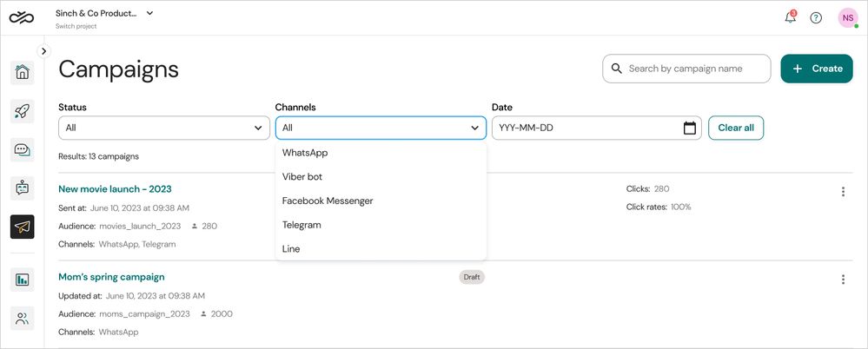Select the Campaigns paper plane icon
This screenshot has height=349, width=868.
[23, 227]
